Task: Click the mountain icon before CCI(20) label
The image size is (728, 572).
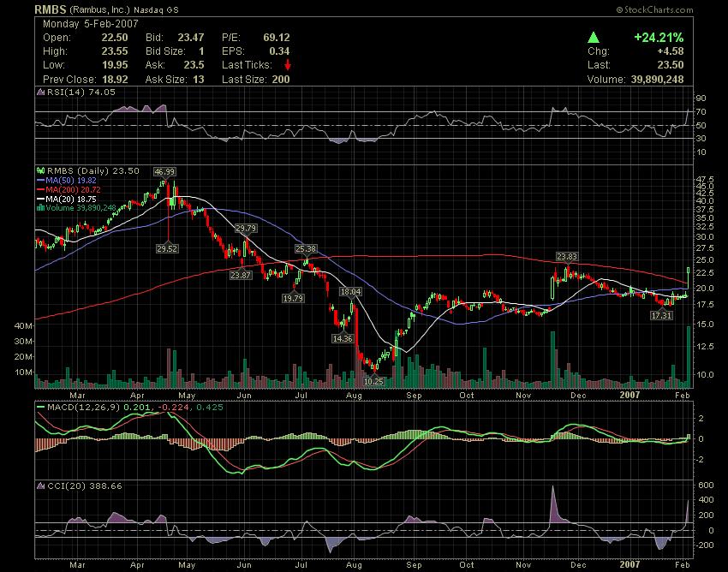Action: coord(41,486)
